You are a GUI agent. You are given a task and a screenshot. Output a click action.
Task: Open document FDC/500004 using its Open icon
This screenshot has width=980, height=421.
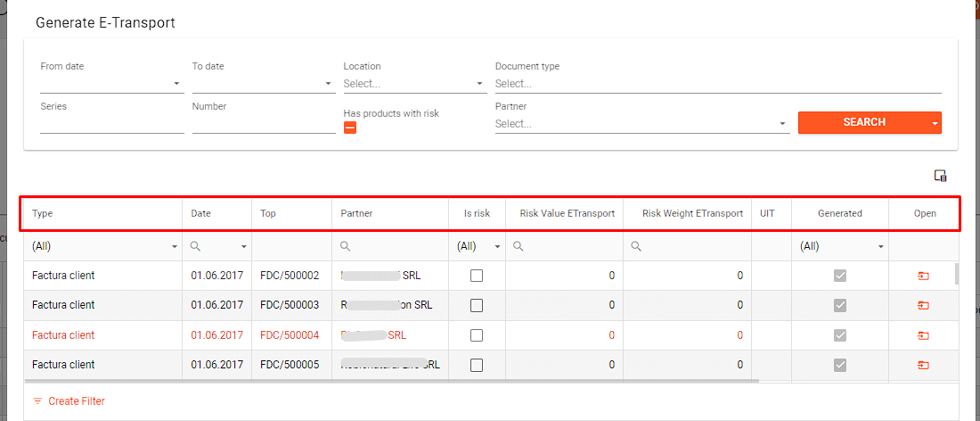coord(923,335)
